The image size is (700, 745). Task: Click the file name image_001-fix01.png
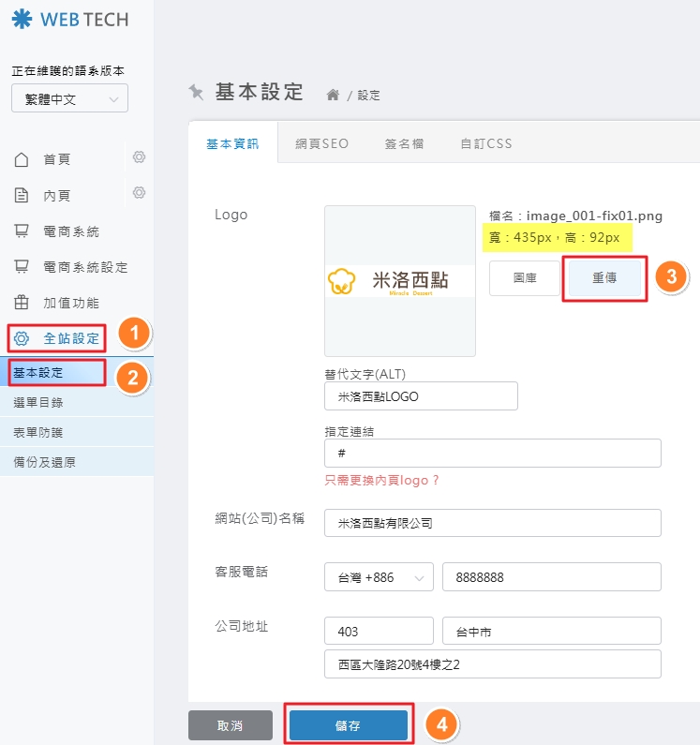[x=594, y=216]
